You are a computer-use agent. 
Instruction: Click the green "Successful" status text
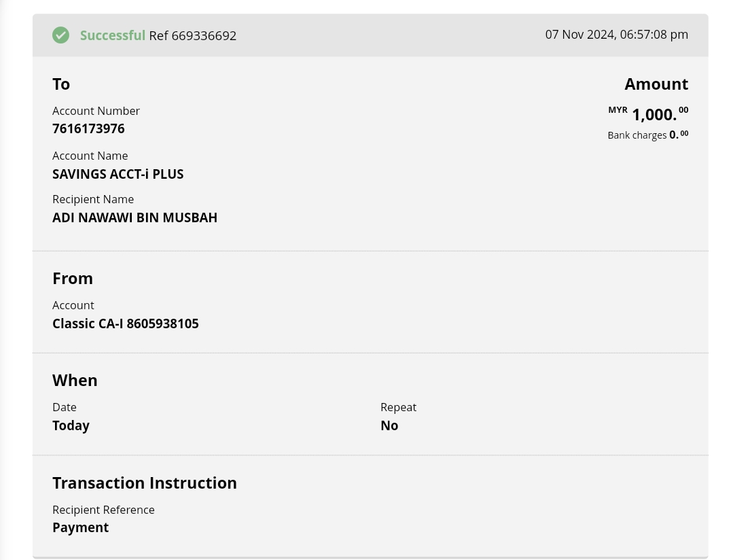(113, 35)
